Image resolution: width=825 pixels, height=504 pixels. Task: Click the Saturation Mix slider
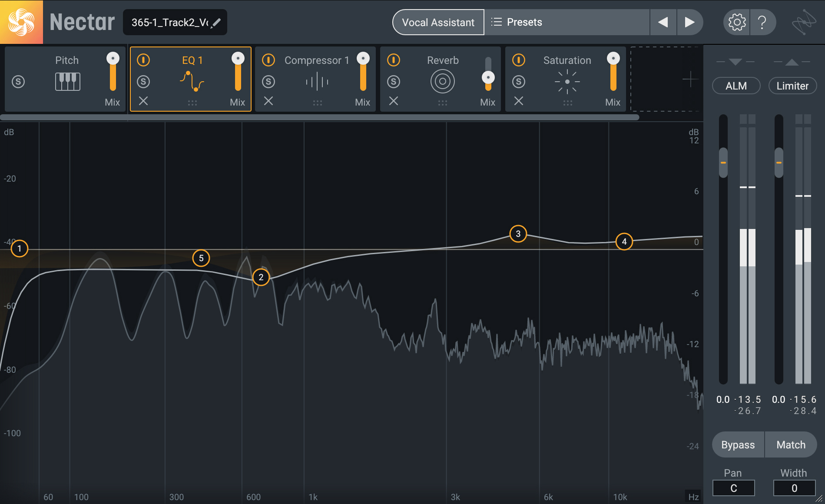coord(613,72)
